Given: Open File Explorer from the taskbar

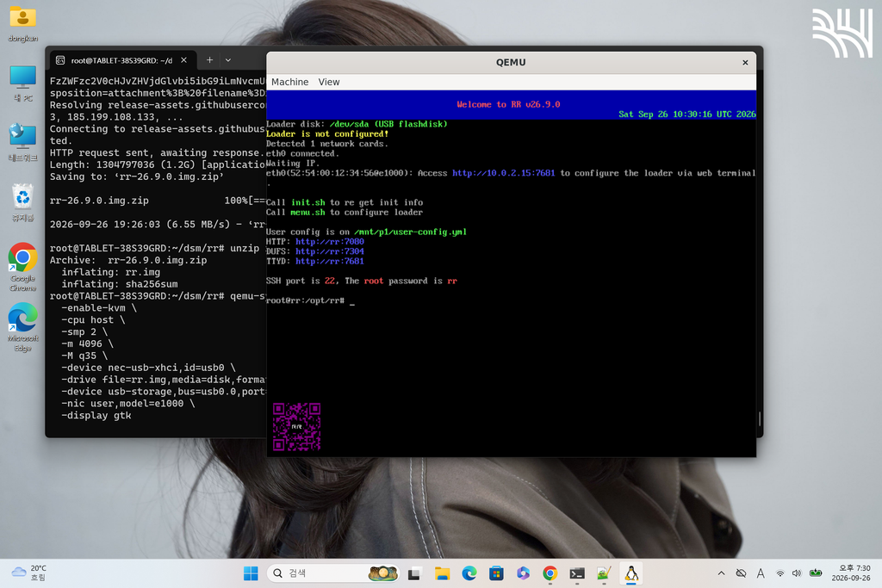Looking at the screenshot, I should 442,573.
